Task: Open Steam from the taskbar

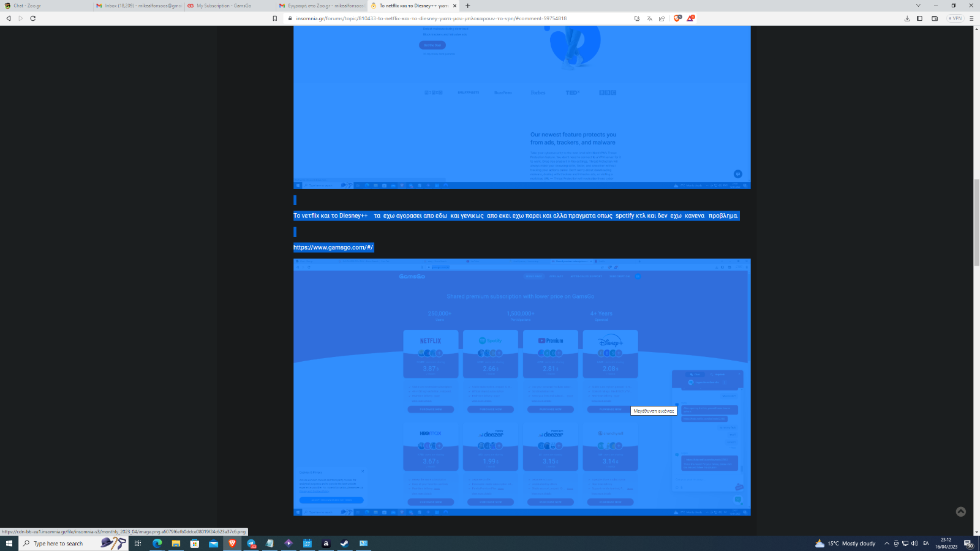Action: coord(345,543)
